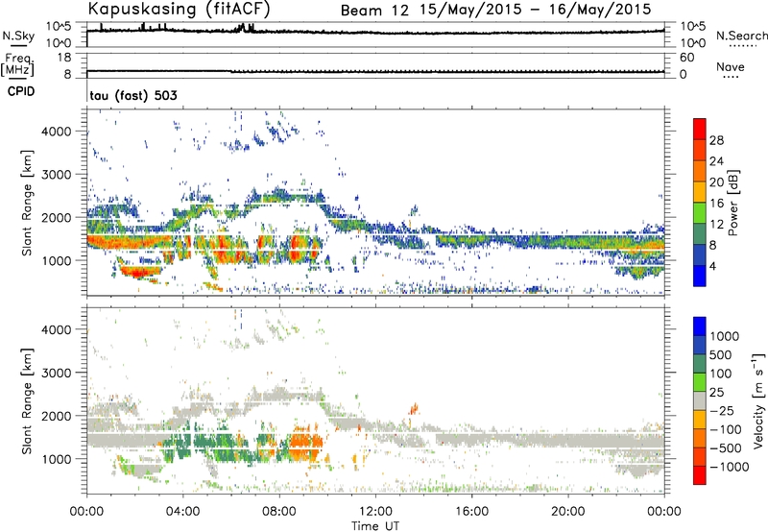Click the 'N.Sky' legend label

tap(18, 36)
